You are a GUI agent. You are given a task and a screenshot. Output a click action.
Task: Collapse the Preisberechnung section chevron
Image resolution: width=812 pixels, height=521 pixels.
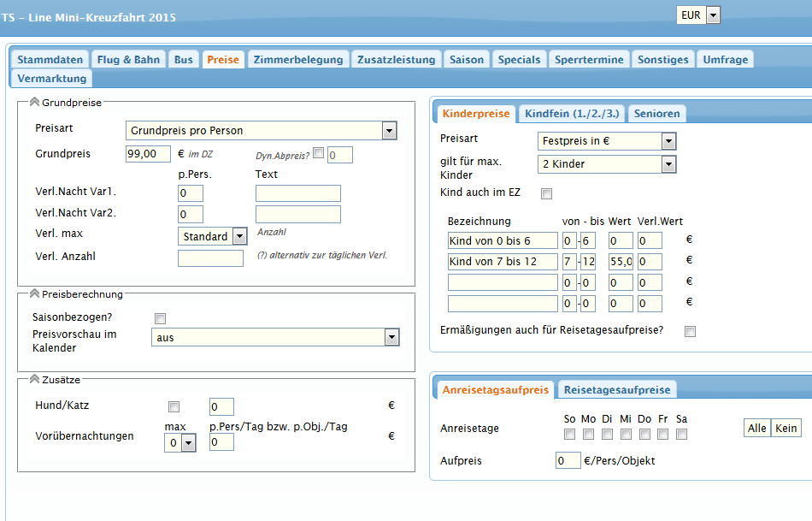click(x=34, y=293)
